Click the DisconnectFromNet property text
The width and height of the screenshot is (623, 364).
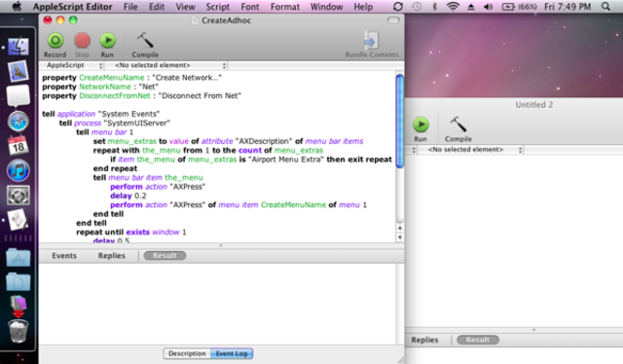115,95
